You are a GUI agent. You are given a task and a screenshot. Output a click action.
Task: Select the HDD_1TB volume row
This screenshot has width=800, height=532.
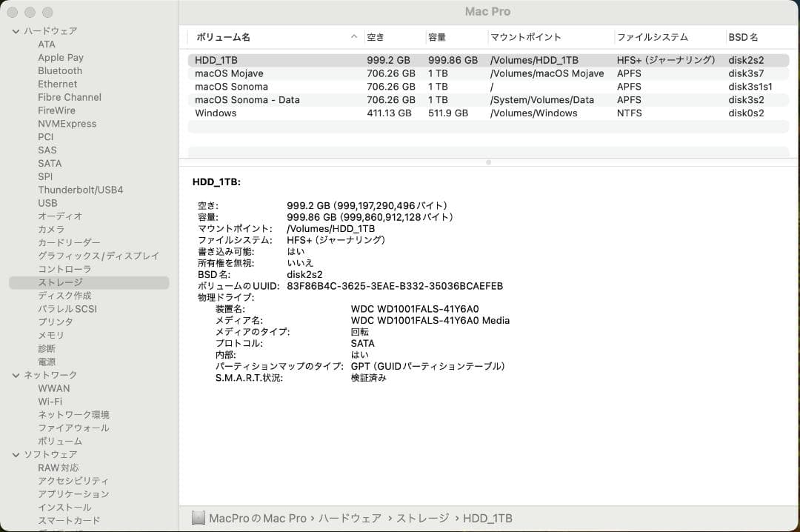click(488, 60)
